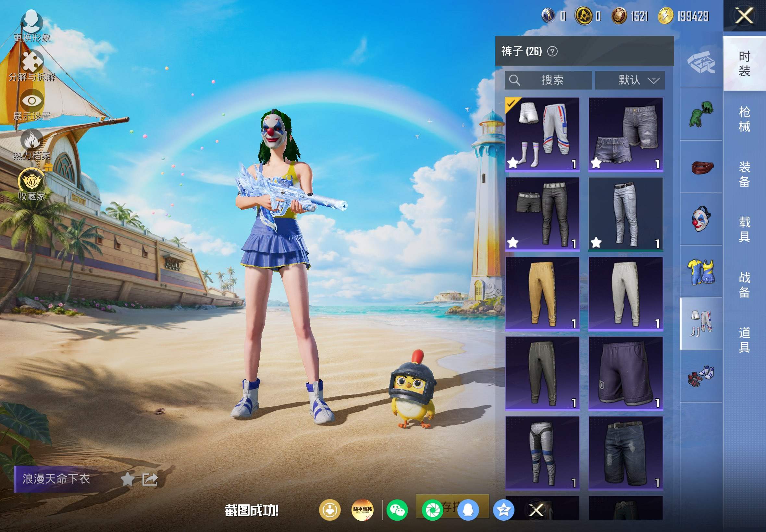The image size is (766, 532).
Task: Click the bronze 1521 currency icon
Action: pos(619,16)
